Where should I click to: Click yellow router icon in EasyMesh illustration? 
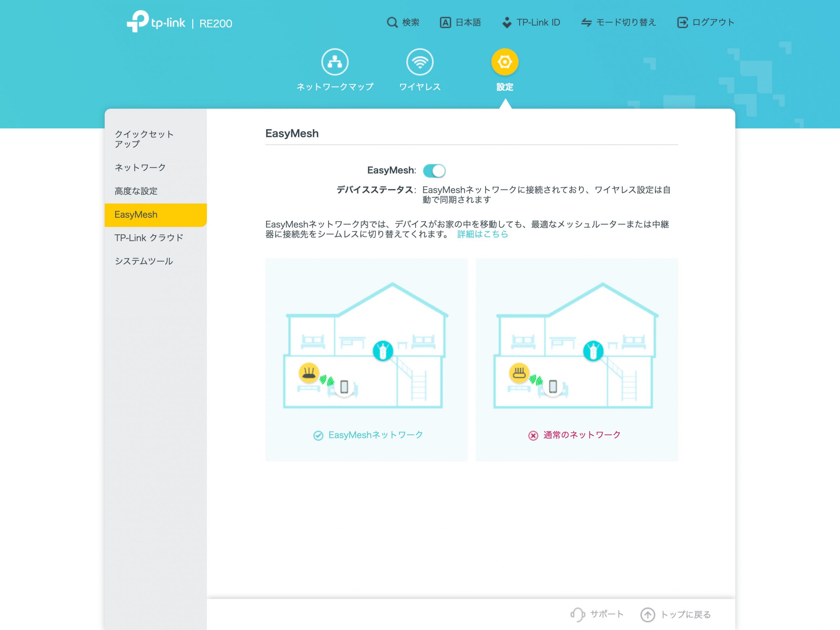tap(309, 373)
